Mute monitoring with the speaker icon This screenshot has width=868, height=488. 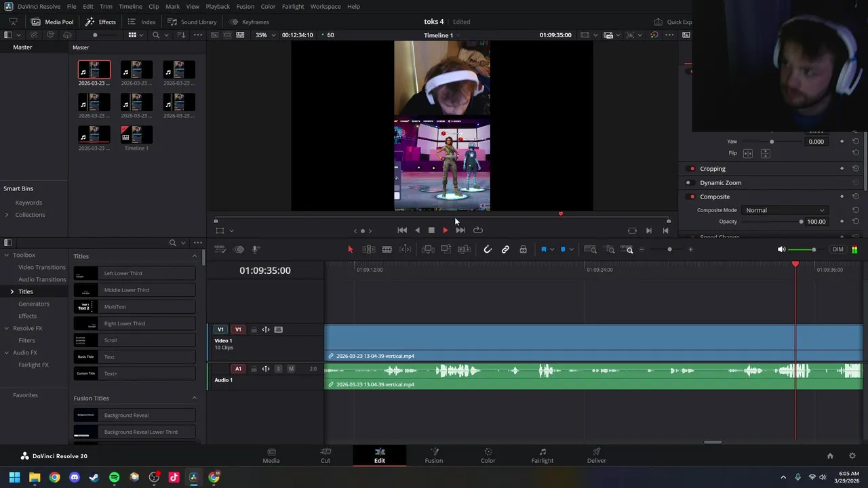pyautogui.click(x=781, y=249)
